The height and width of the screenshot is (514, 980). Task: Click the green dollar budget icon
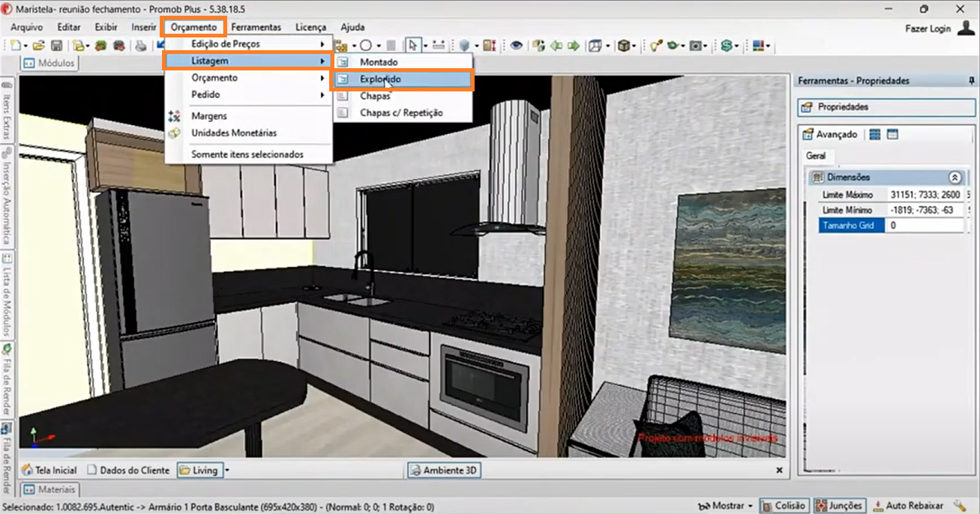point(726,46)
